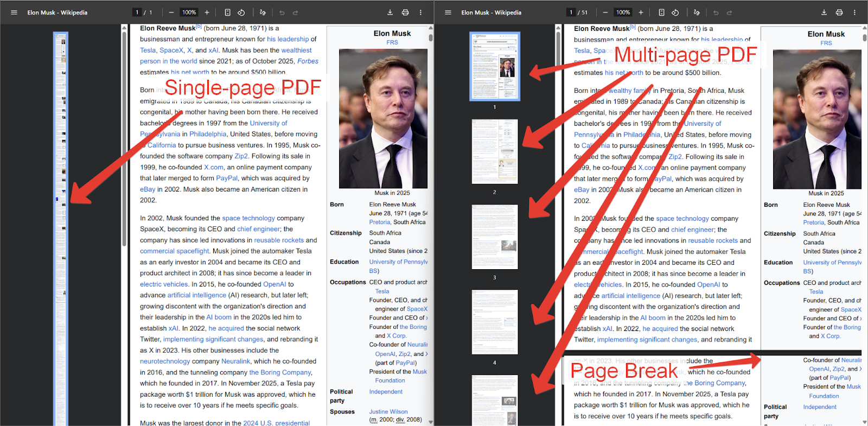The image size is (868, 426).
Task: Open 'neurotechnology' link in left document
Action: point(165,361)
